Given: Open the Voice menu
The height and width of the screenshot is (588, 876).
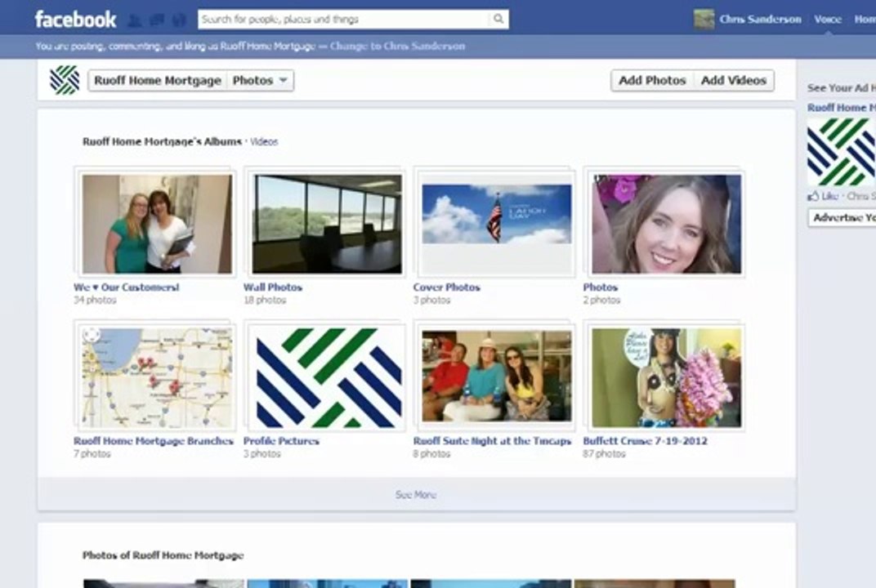Looking at the screenshot, I should click(828, 19).
